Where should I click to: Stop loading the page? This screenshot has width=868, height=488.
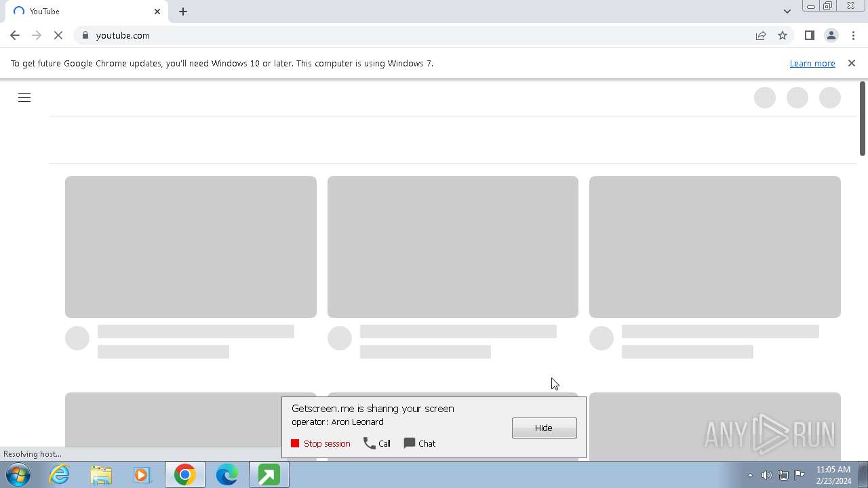pos(58,35)
